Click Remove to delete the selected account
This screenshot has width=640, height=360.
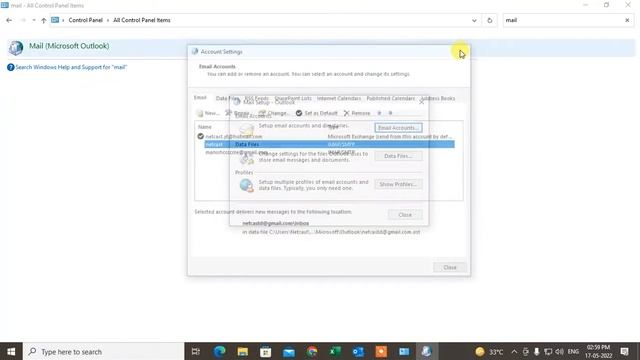(357, 113)
